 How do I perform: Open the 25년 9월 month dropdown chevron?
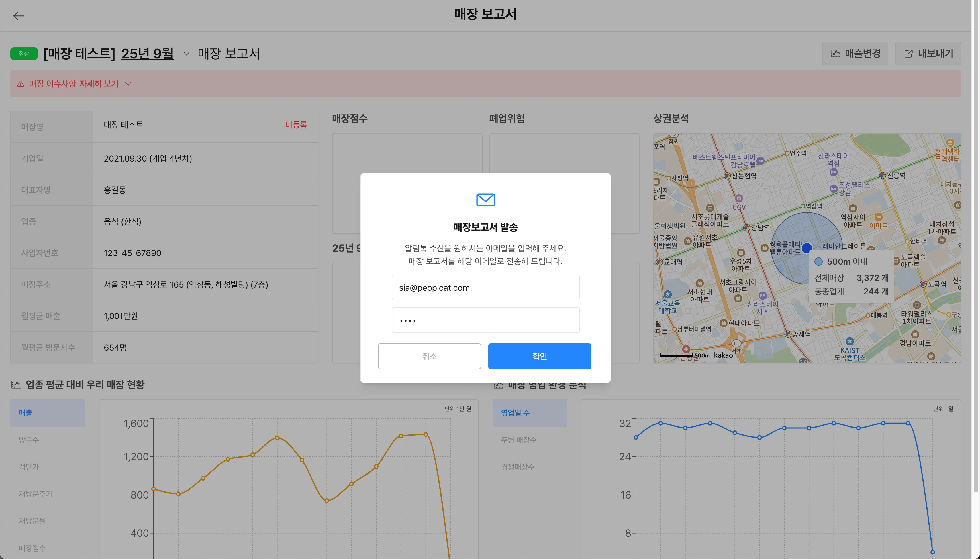pos(186,54)
